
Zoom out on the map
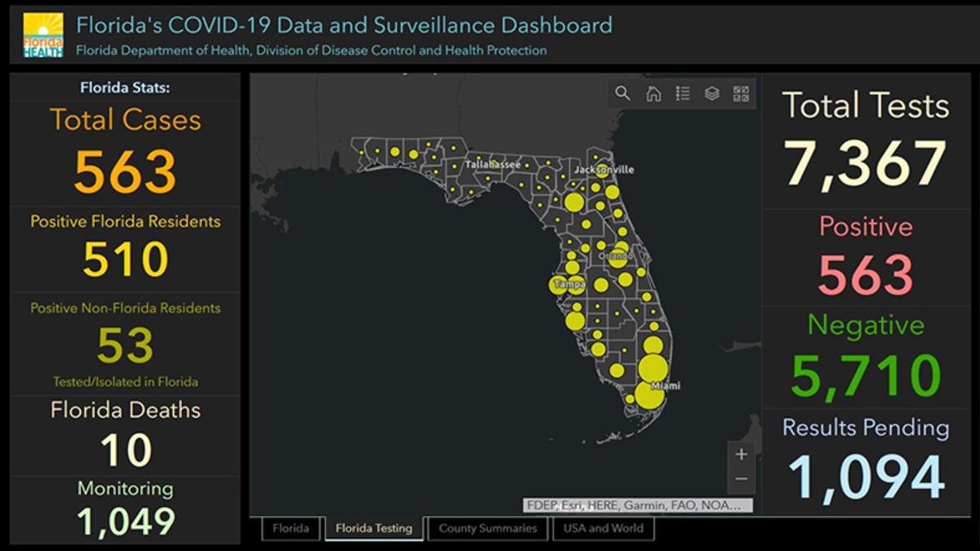tap(741, 479)
